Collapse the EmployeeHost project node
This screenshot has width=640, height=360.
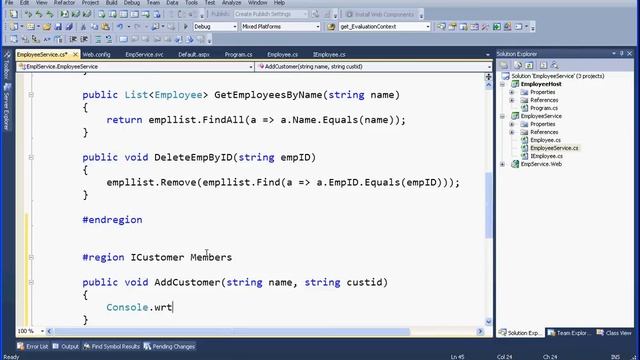[x=503, y=84]
